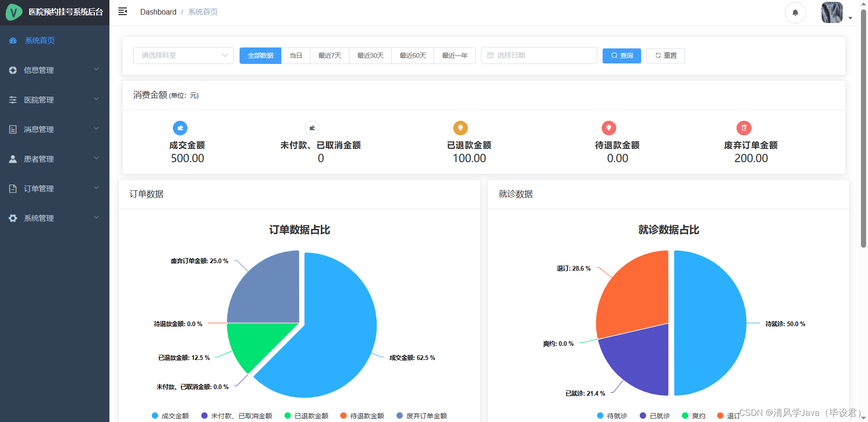The height and width of the screenshot is (422, 868).
Task: Select the 最近30天 filter
Action: 371,55
